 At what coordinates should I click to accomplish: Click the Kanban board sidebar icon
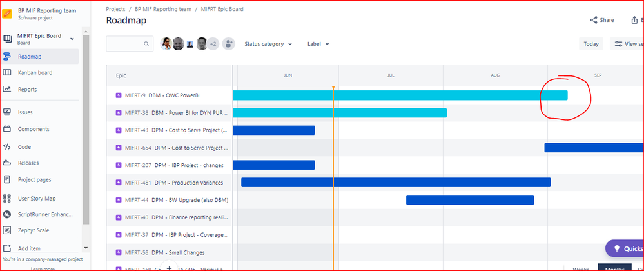(x=7, y=72)
